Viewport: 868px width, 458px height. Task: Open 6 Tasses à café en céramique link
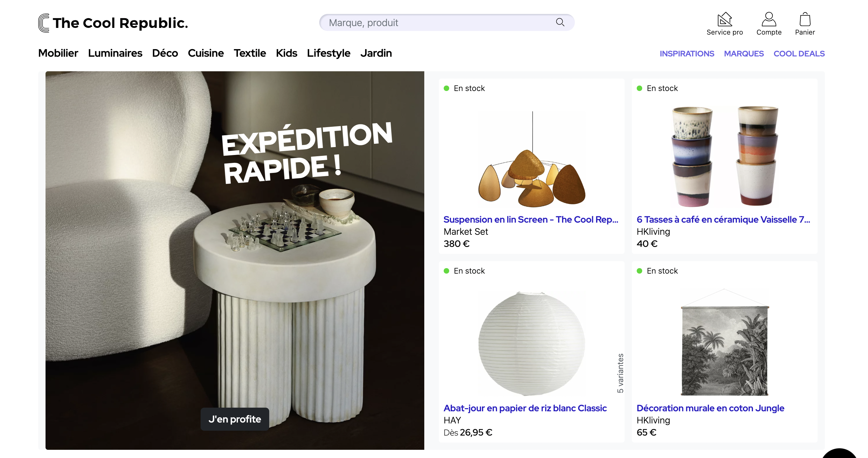[x=723, y=220]
